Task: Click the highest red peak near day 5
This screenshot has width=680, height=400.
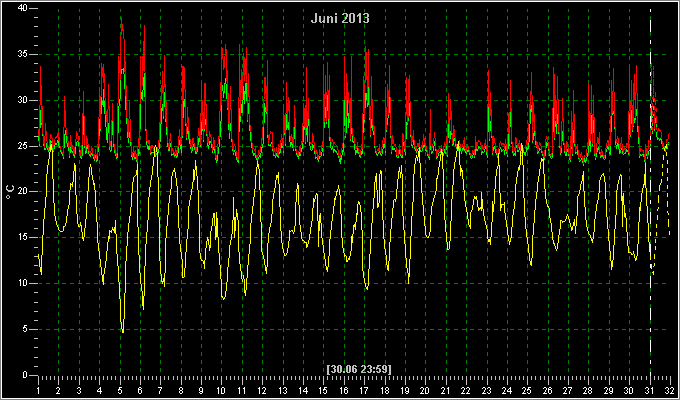Action: (x=121, y=18)
